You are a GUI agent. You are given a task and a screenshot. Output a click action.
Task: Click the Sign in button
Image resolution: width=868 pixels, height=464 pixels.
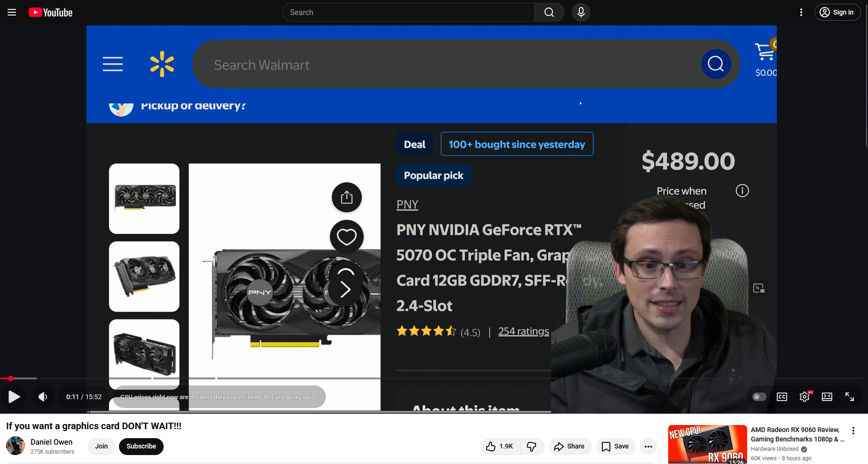click(x=837, y=12)
